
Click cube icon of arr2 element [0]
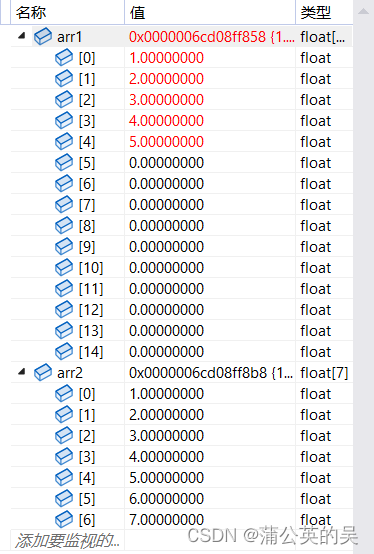pos(64,394)
